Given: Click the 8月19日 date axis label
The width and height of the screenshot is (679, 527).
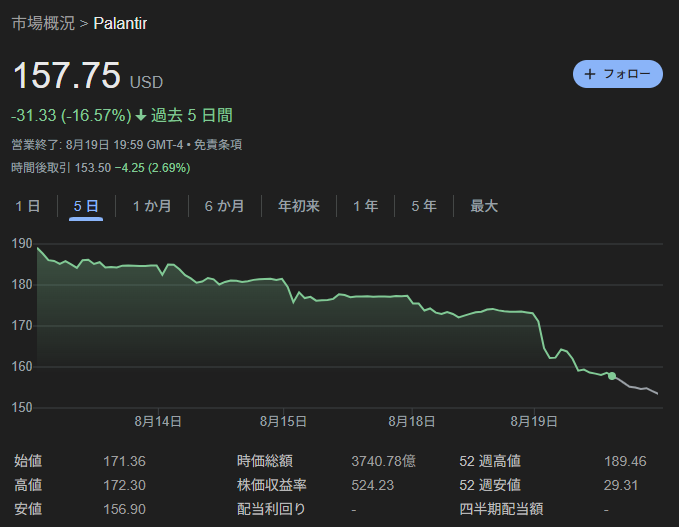Looking at the screenshot, I should click(x=534, y=421).
